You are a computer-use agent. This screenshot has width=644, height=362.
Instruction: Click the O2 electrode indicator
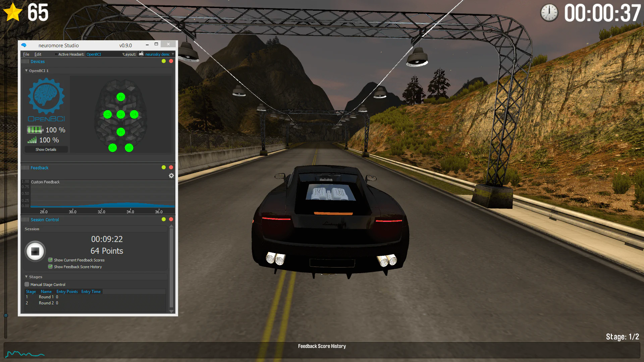(x=129, y=148)
